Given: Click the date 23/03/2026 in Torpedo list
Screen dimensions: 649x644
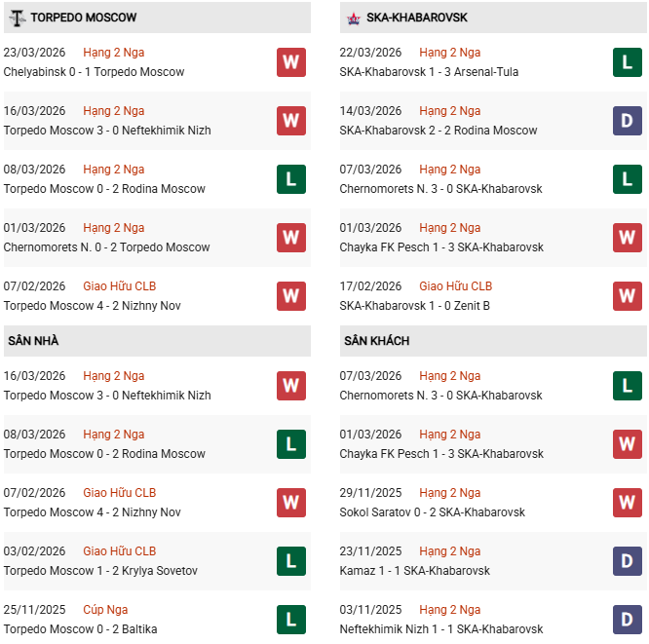Looking at the screenshot, I should pos(34,53).
